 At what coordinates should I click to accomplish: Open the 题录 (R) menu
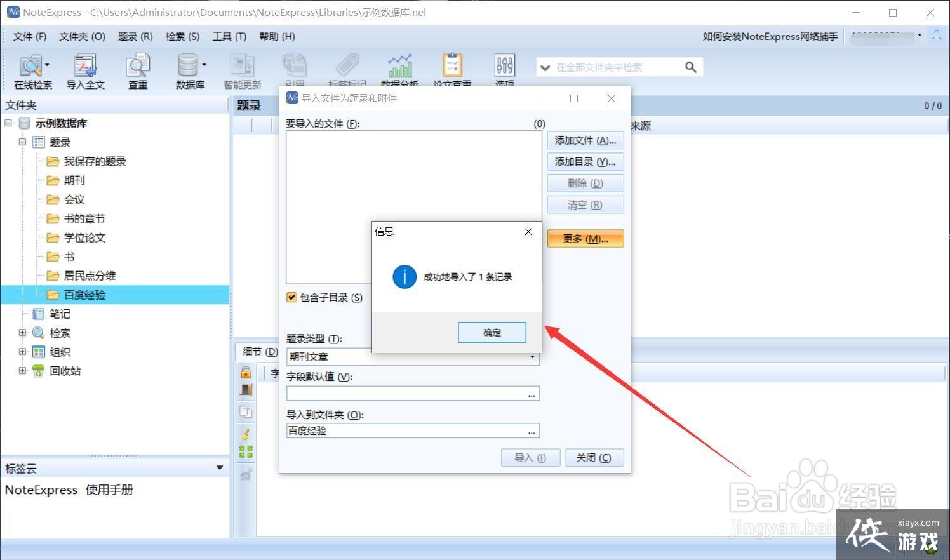[x=135, y=36]
